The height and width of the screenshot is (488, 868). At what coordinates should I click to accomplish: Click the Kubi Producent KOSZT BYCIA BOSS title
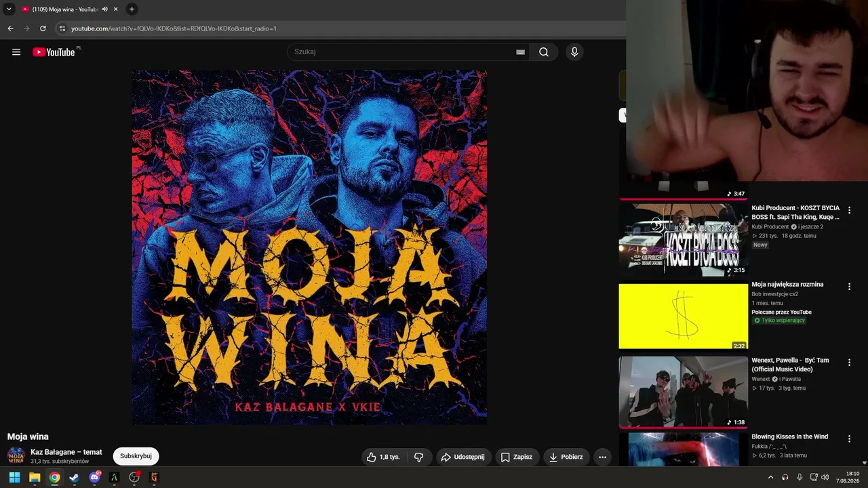coord(795,212)
